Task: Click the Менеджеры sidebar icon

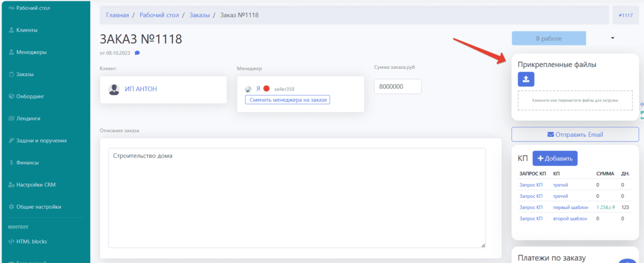Action: (x=12, y=52)
